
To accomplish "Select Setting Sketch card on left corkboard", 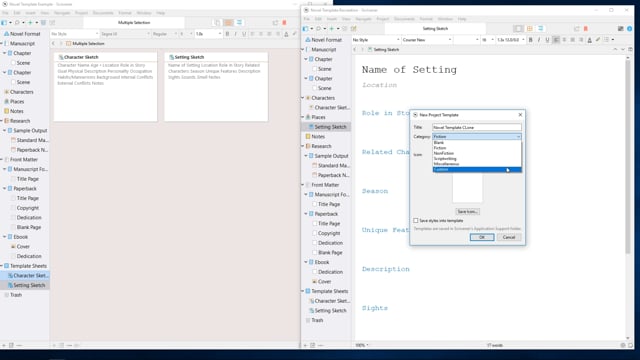I will pos(216,87).
